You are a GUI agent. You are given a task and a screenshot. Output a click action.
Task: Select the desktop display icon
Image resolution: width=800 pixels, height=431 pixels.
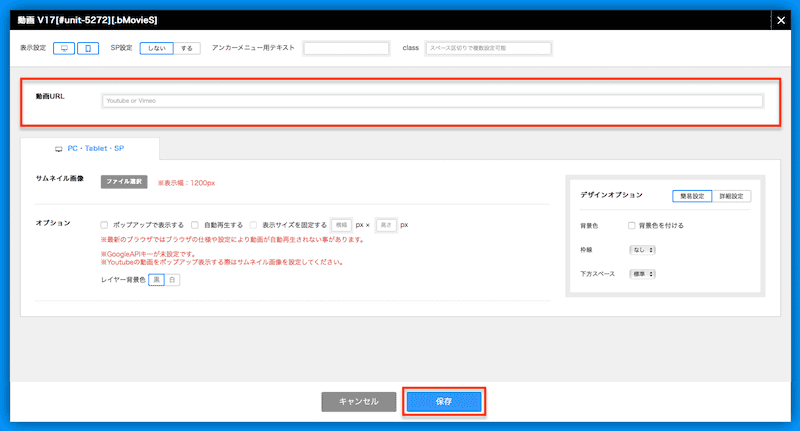point(65,48)
